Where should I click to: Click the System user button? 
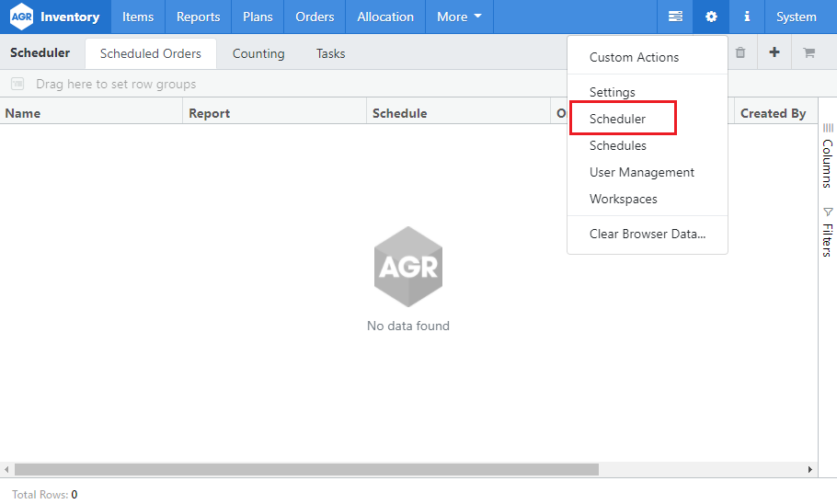tap(796, 17)
